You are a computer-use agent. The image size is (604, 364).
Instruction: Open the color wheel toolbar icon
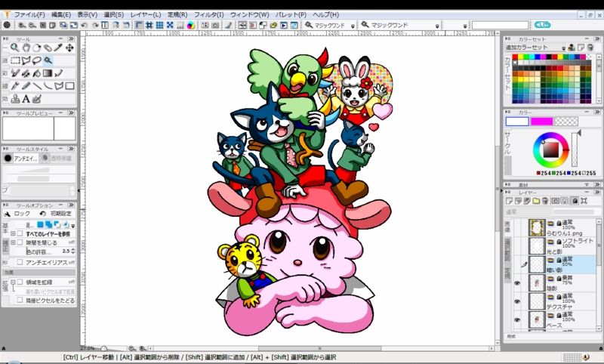191,25
